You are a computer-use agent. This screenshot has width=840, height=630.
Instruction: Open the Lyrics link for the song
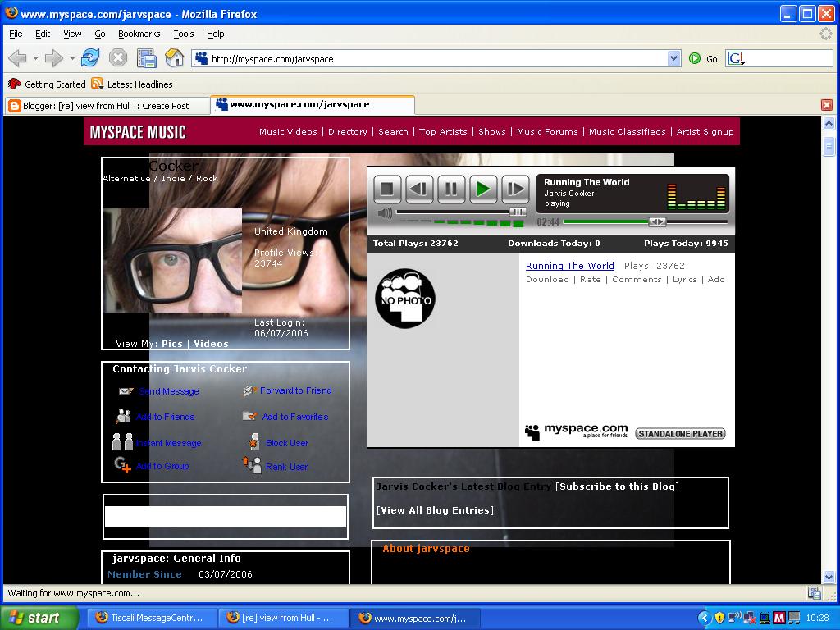point(685,279)
